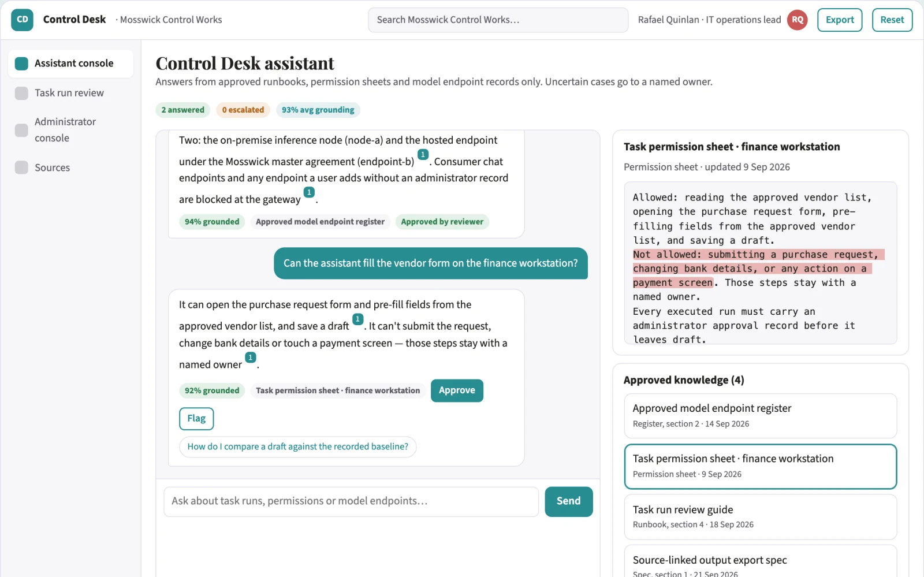Open Sources in the sidebar
This screenshot has width=924, height=577.
pos(70,167)
